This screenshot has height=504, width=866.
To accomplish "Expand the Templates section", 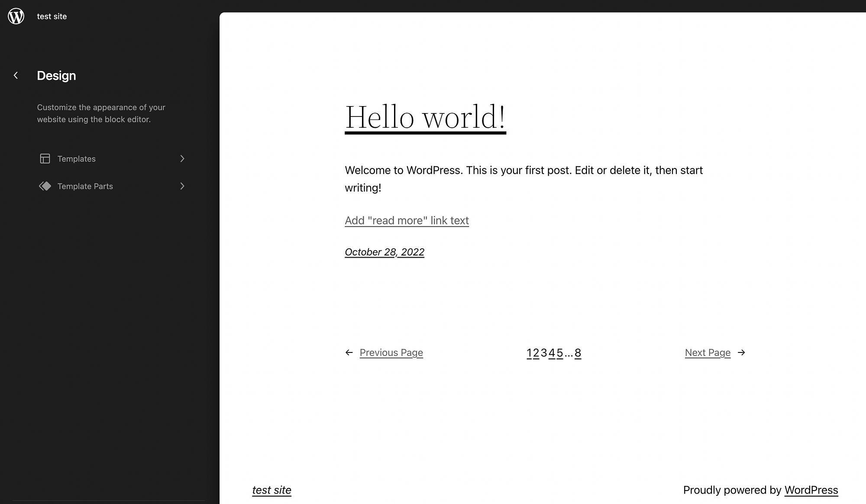I will 182,158.
